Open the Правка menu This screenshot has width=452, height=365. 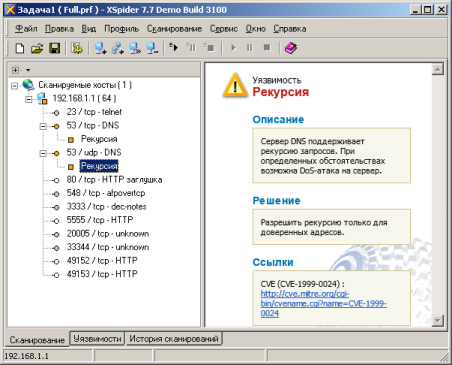point(59,29)
